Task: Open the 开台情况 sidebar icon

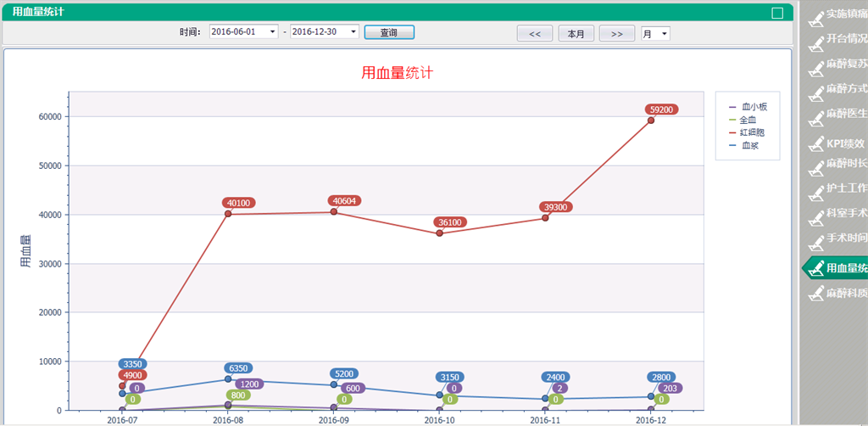Action: click(815, 40)
